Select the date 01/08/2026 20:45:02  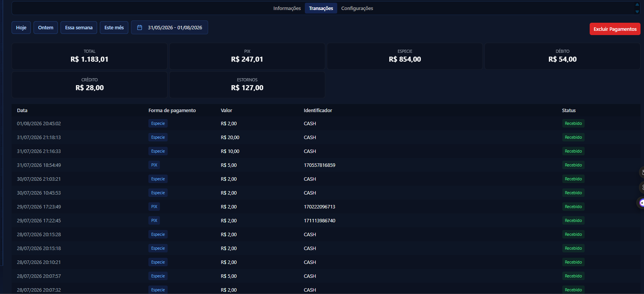point(39,123)
